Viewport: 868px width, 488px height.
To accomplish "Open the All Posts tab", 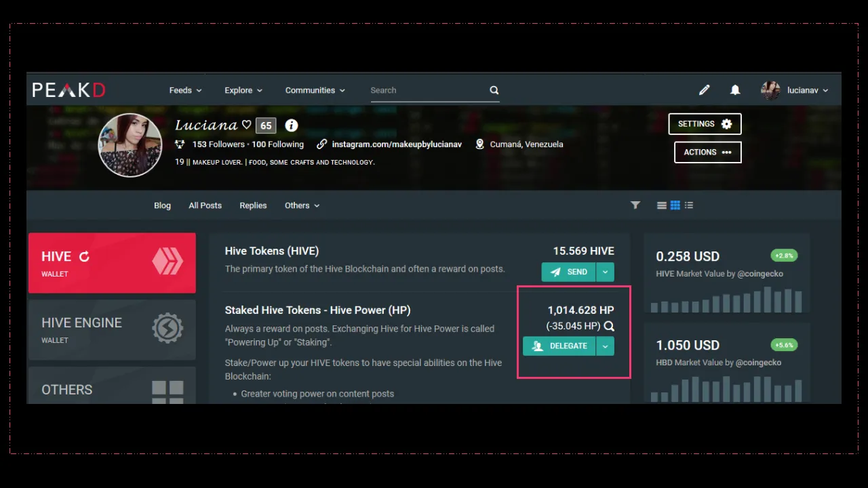I will pyautogui.click(x=205, y=205).
